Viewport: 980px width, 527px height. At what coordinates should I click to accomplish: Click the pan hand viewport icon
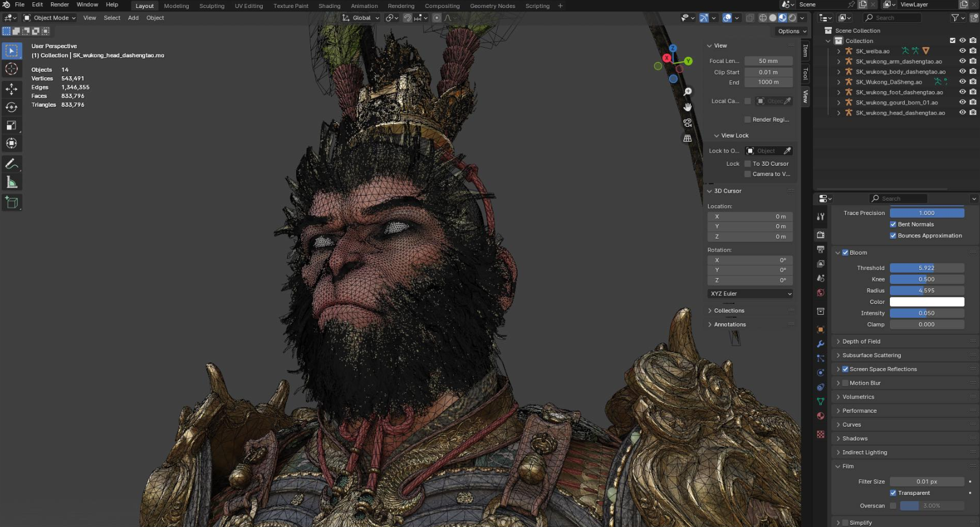pyautogui.click(x=687, y=107)
